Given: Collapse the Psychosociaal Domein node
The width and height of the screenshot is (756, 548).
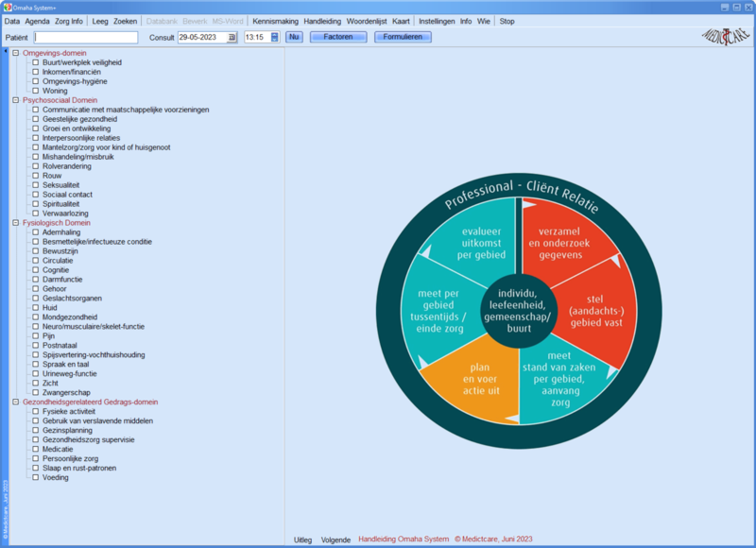Looking at the screenshot, I should click(x=16, y=100).
